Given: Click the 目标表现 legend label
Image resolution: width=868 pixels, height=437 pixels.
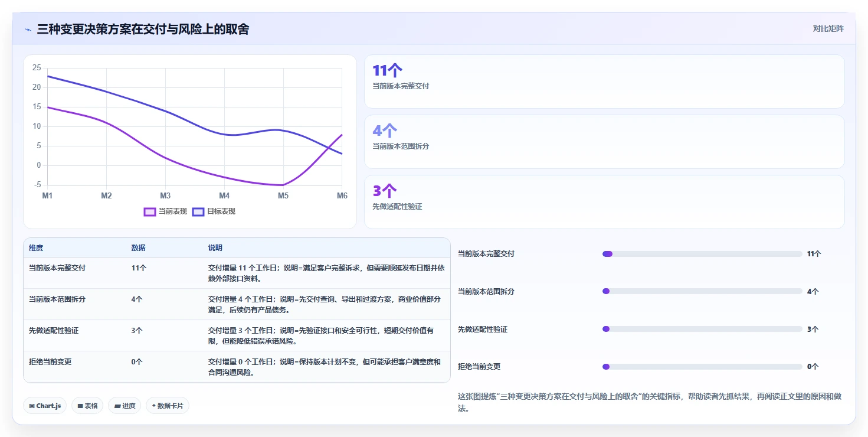Looking at the screenshot, I should click(x=221, y=211).
